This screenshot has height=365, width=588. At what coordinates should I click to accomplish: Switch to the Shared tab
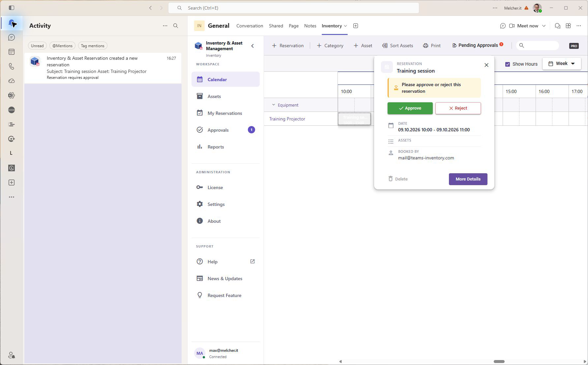276,26
